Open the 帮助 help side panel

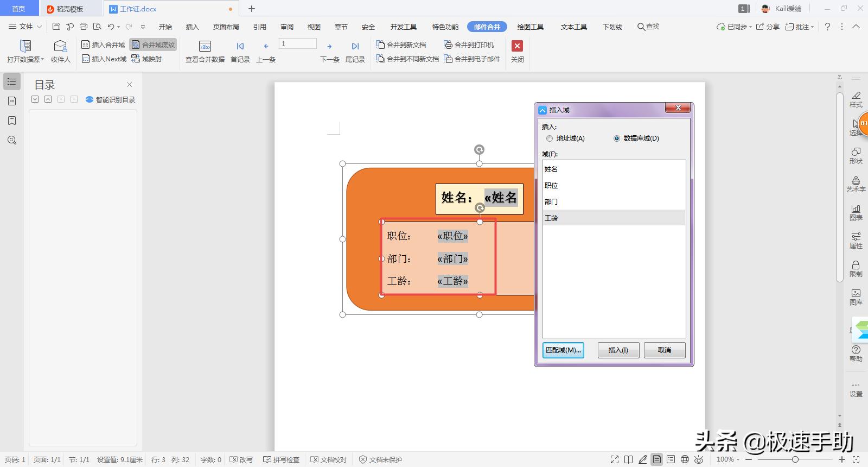click(x=856, y=354)
